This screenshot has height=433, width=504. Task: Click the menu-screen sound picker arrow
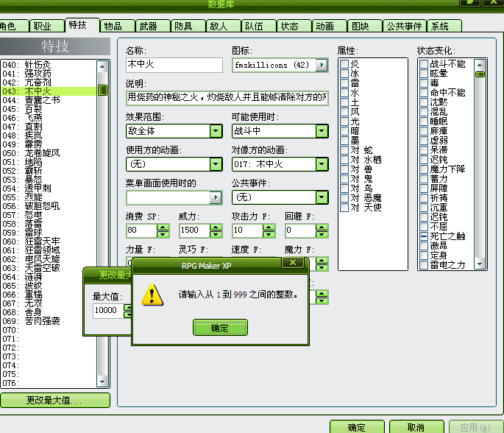(x=216, y=197)
